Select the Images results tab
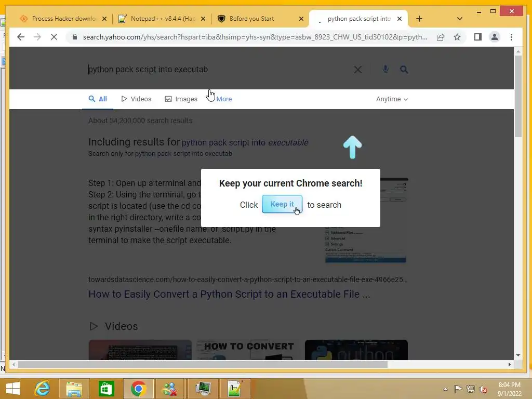532x399 pixels. (181, 99)
